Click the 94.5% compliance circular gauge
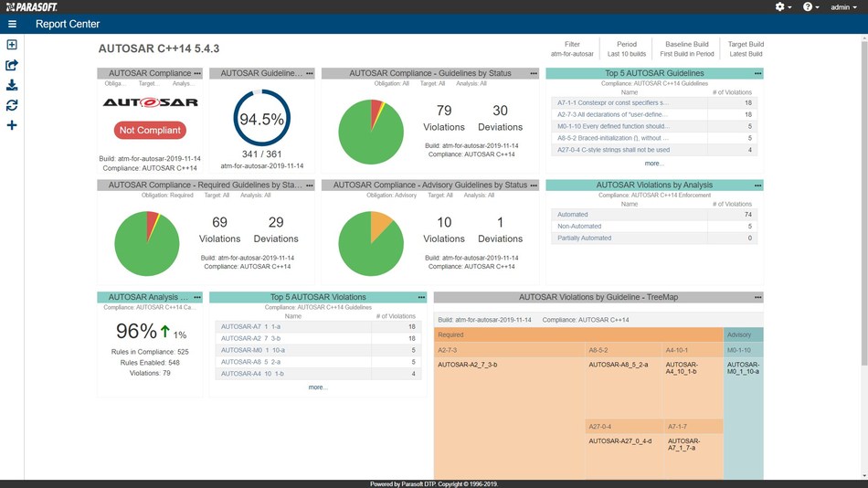The height and width of the screenshot is (488, 868). (x=262, y=118)
